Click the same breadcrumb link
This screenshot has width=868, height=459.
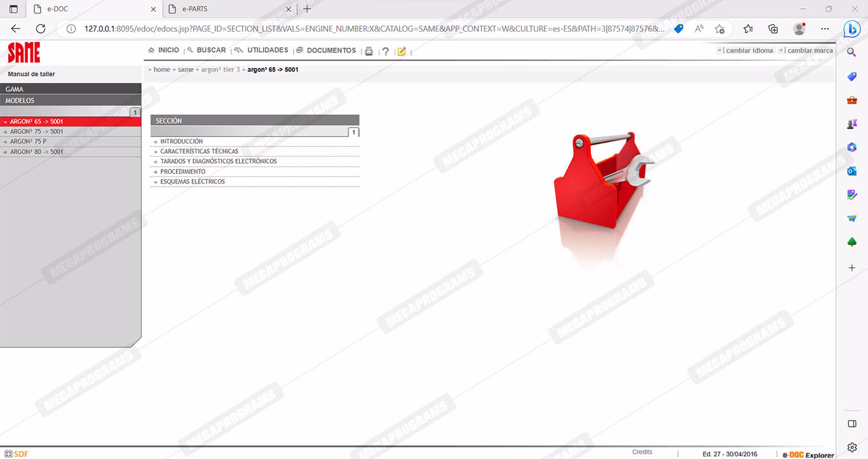pyautogui.click(x=186, y=69)
